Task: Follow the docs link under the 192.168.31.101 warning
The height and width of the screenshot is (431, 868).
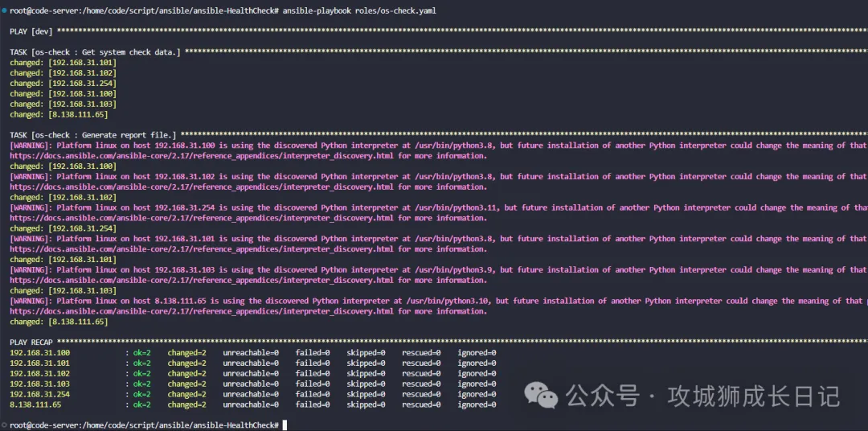Action: (201, 249)
